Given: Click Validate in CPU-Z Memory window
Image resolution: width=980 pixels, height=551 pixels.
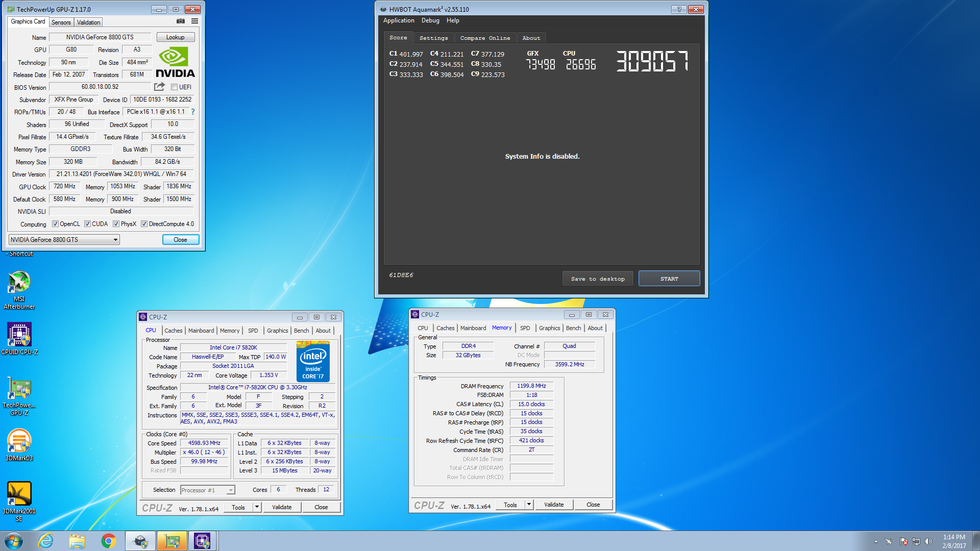Looking at the screenshot, I should pyautogui.click(x=554, y=505).
